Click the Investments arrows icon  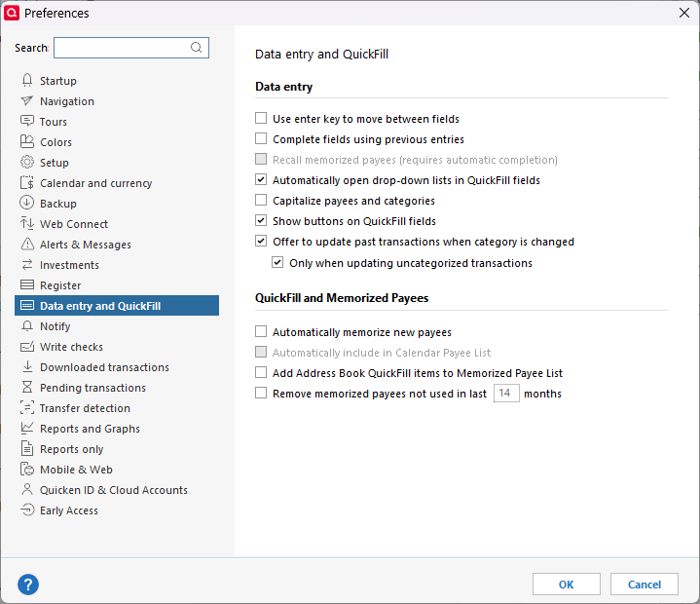tap(27, 265)
